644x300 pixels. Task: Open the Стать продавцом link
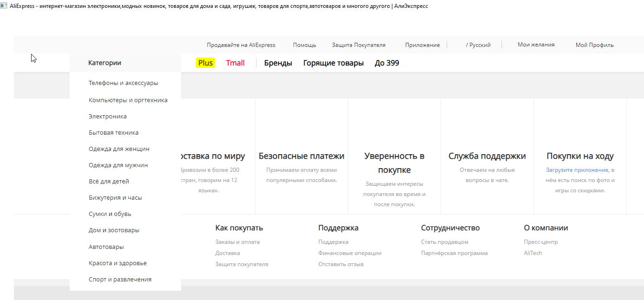(x=445, y=242)
